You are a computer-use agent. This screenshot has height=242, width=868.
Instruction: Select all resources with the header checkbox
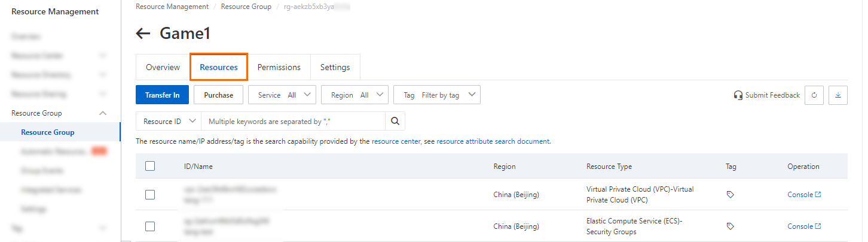click(x=150, y=166)
